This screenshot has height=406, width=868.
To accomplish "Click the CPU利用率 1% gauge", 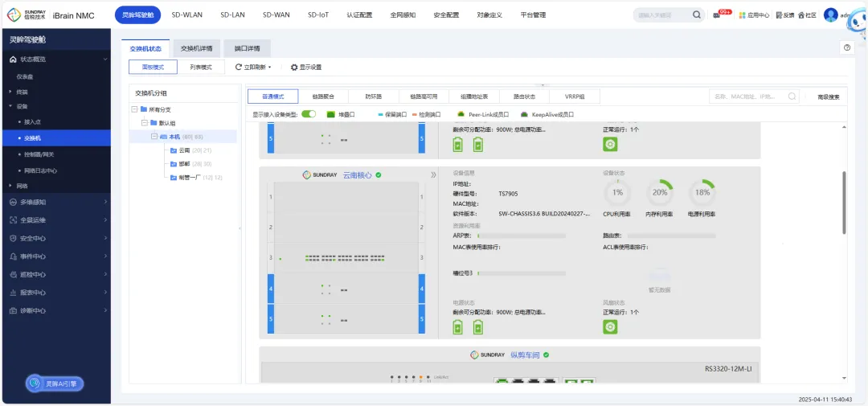I will click(617, 192).
